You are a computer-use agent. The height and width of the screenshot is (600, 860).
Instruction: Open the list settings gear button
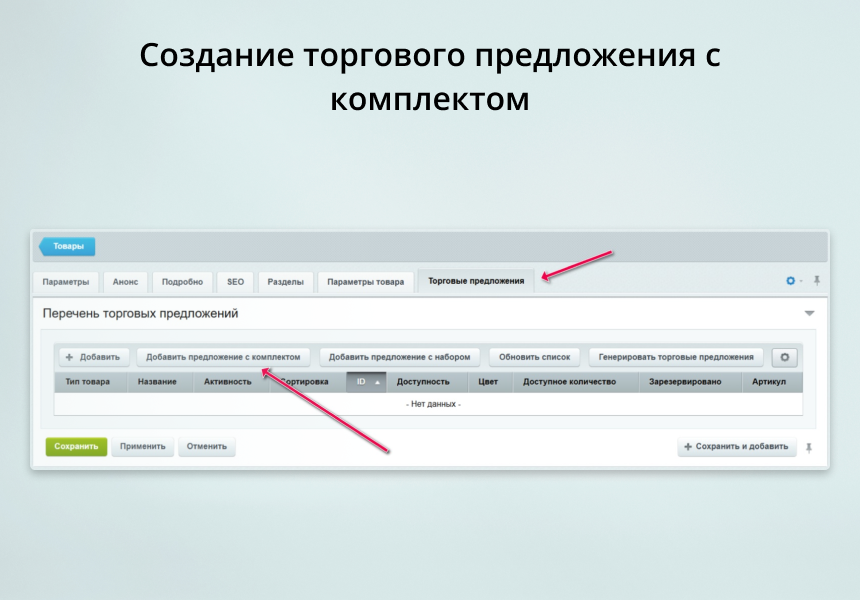tap(784, 357)
